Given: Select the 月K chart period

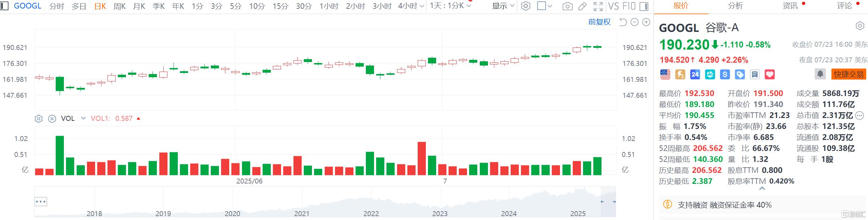Looking at the screenshot, I should pos(139,6).
